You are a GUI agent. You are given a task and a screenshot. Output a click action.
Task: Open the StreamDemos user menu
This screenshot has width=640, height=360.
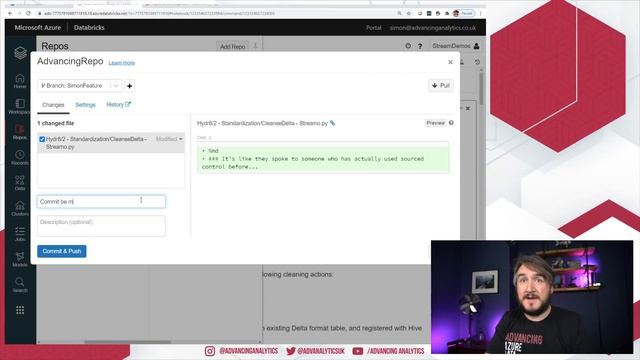pyautogui.click(x=456, y=46)
